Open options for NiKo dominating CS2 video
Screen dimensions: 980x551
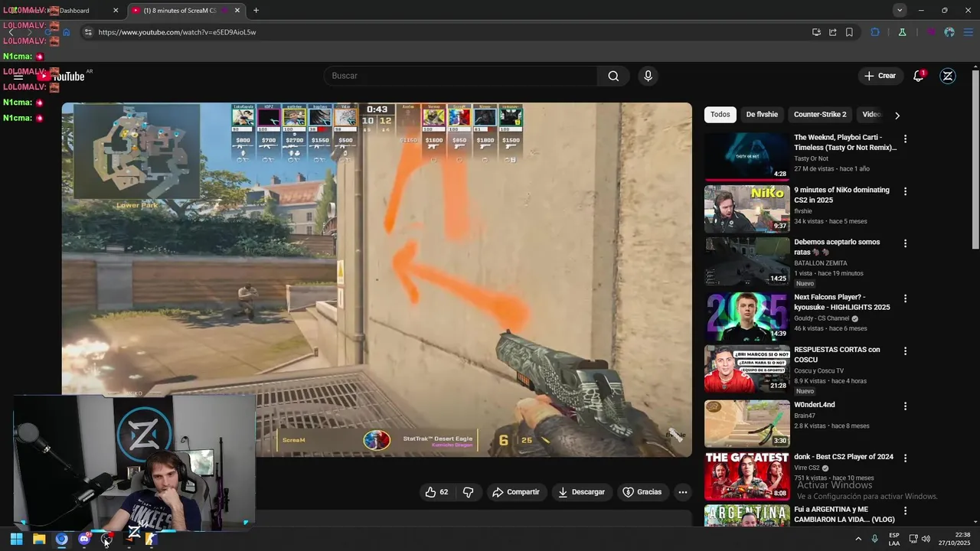(905, 191)
